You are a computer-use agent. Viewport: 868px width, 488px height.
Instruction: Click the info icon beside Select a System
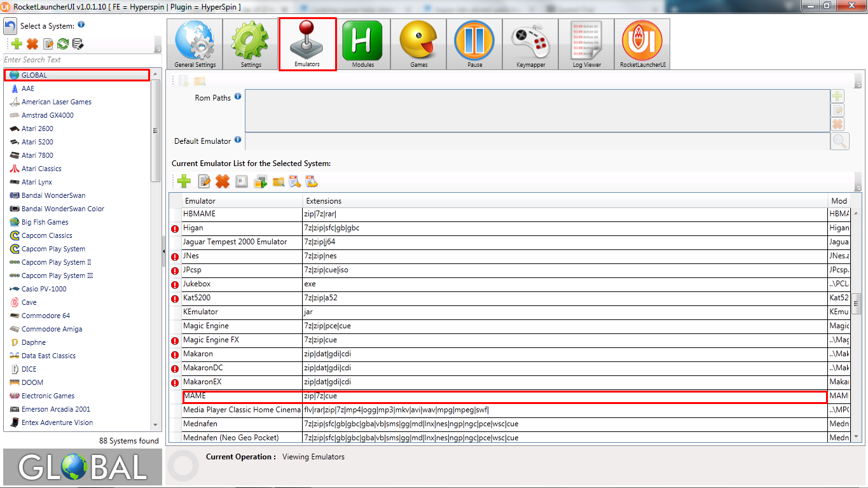click(x=81, y=25)
